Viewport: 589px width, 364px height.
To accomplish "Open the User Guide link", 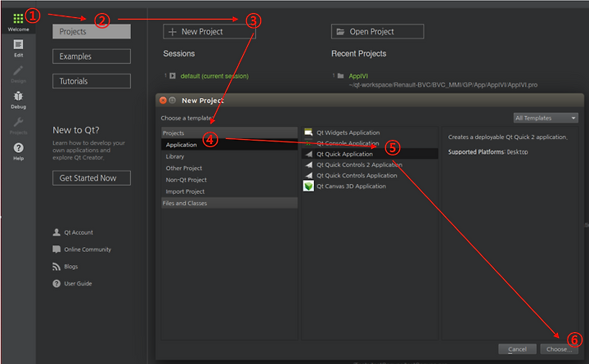I will pyautogui.click(x=78, y=284).
